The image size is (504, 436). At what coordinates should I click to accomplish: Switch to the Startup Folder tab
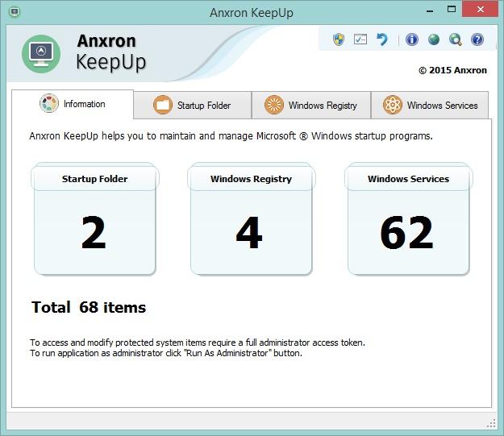tap(192, 105)
